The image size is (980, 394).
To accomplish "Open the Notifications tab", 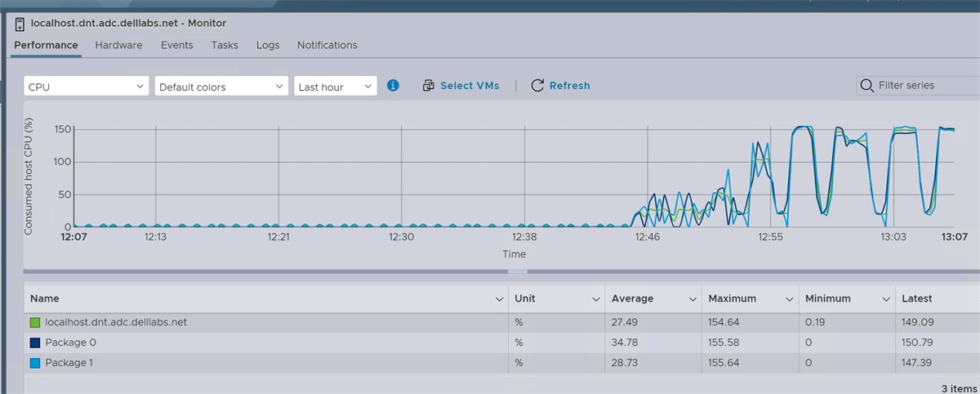I will coord(327,45).
